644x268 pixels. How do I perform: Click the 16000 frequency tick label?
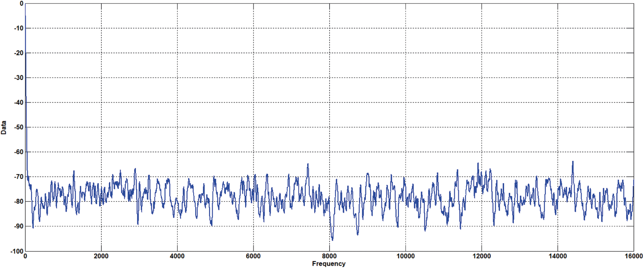[x=633, y=256]
